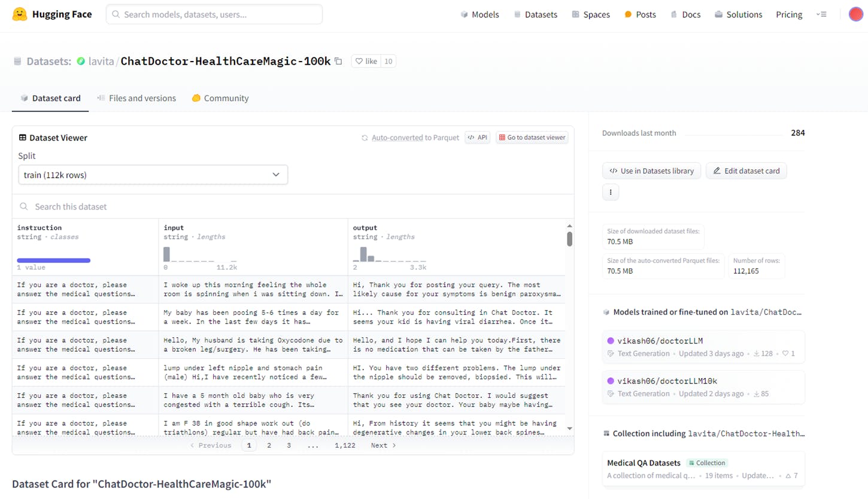Click Edit dataset card button
Viewport: 868px width, 499px height.
pyautogui.click(x=746, y=171)
